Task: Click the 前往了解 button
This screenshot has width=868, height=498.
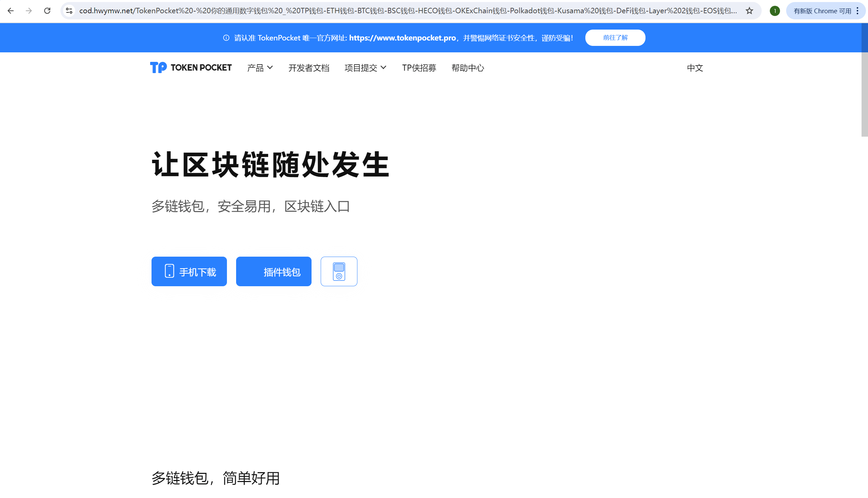Action: [615, 38]
